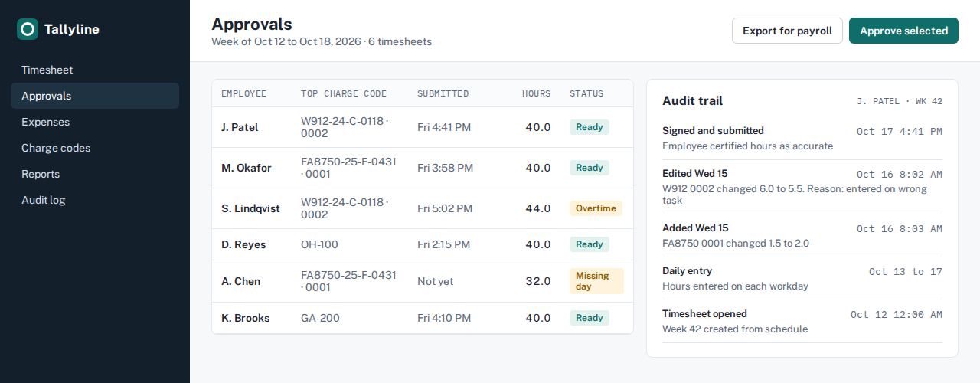Open the Timesheet page
Viewport: 980px width, 383px height.
tap(95, 70)
